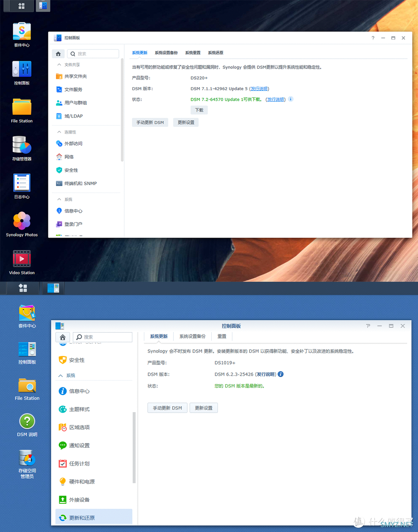Collapse the 连接性 section
418x532 pixels.
pyautogui.click(x=59, y=132)
